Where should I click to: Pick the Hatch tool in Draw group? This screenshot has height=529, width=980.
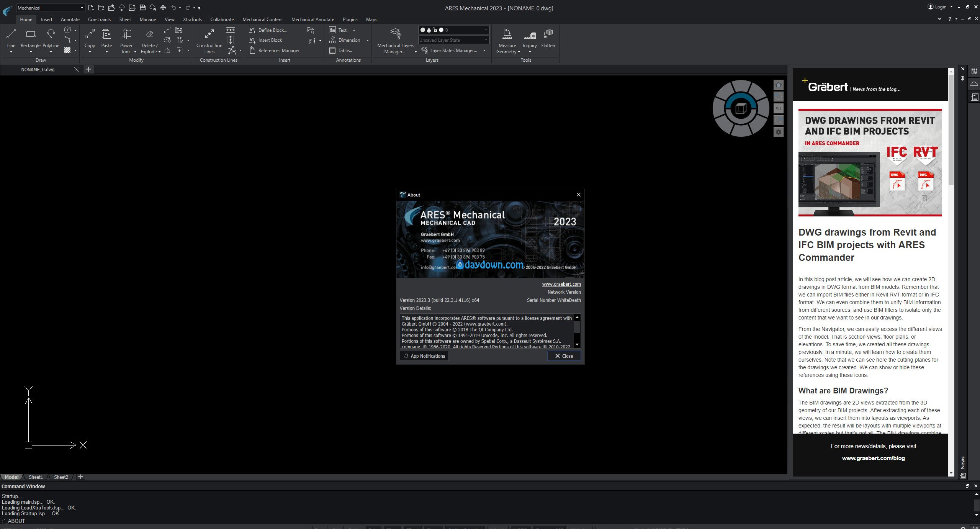point(67,50)
